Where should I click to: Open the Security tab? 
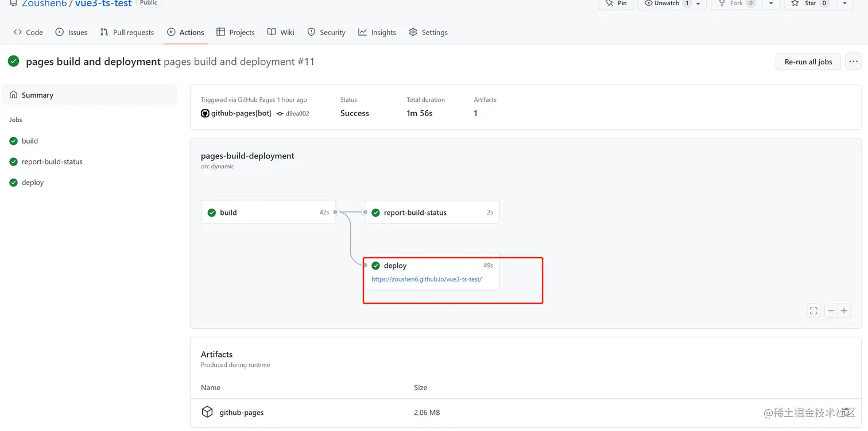pyautogui.click(x=326, y=32)
